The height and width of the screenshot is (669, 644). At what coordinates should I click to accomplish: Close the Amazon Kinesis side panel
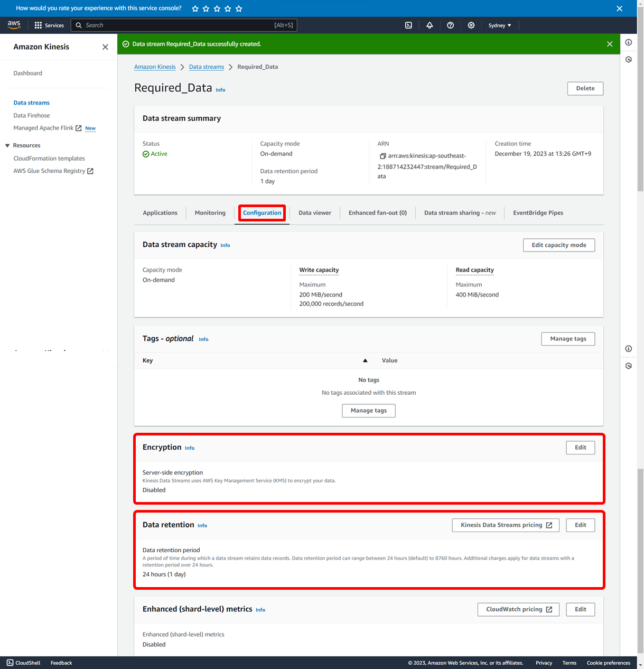click(x=105, y=47)
